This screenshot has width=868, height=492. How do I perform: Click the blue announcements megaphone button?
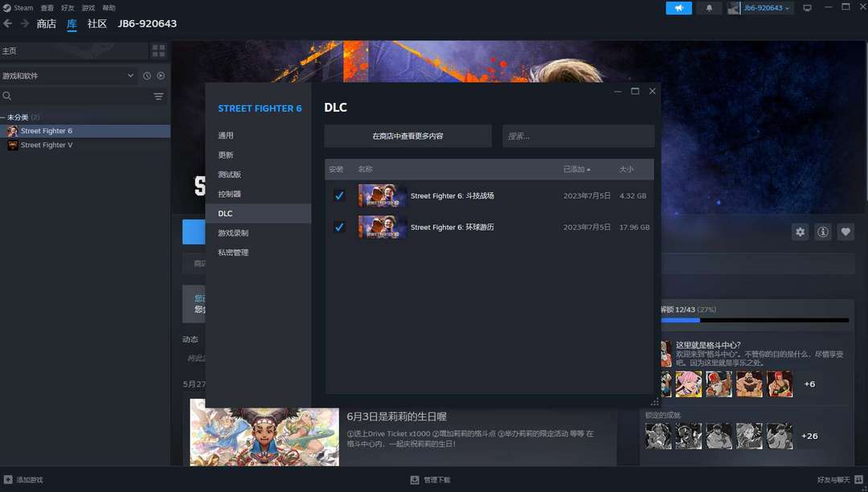pyautogui.click(x=678, y=8)
